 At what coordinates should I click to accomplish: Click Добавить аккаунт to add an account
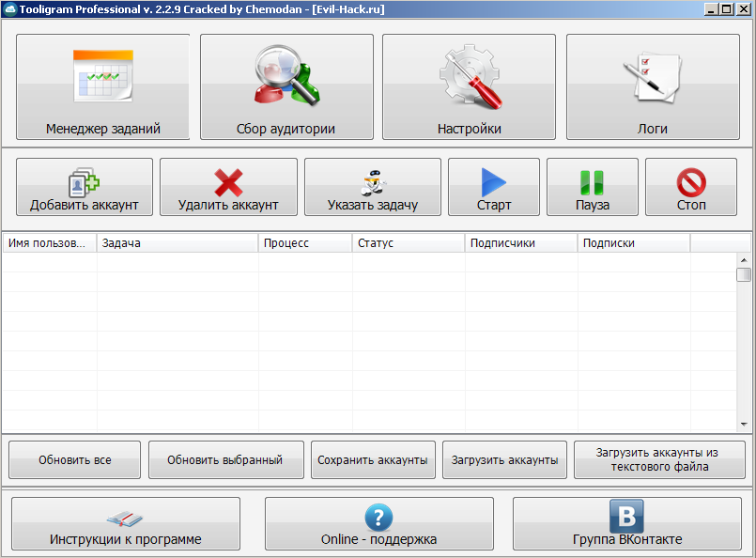(84, 187)
